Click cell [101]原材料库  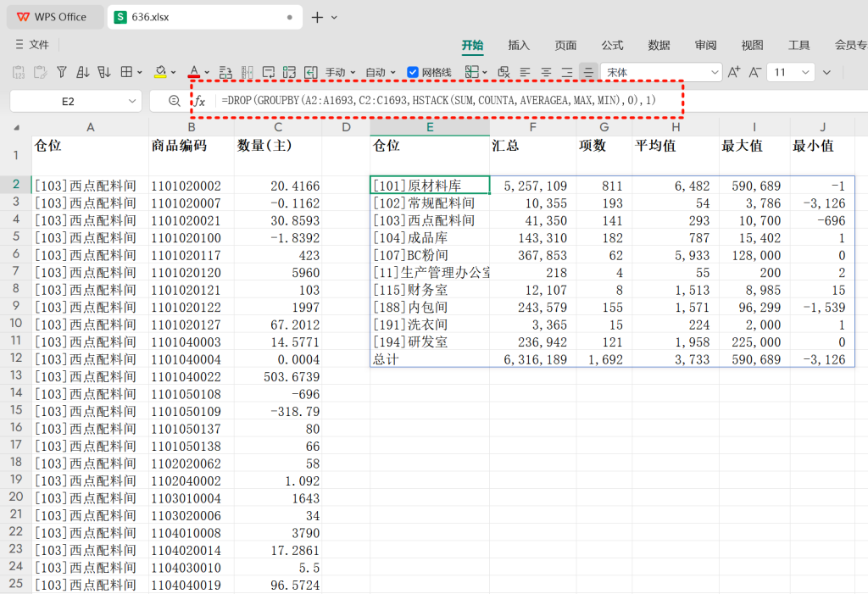pyautogui.click(x=430, y=186)
